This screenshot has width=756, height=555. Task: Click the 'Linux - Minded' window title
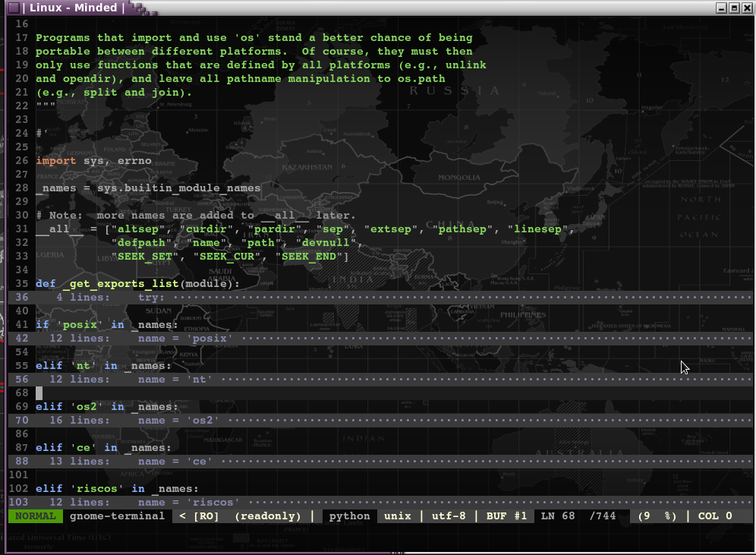[74, 8]
